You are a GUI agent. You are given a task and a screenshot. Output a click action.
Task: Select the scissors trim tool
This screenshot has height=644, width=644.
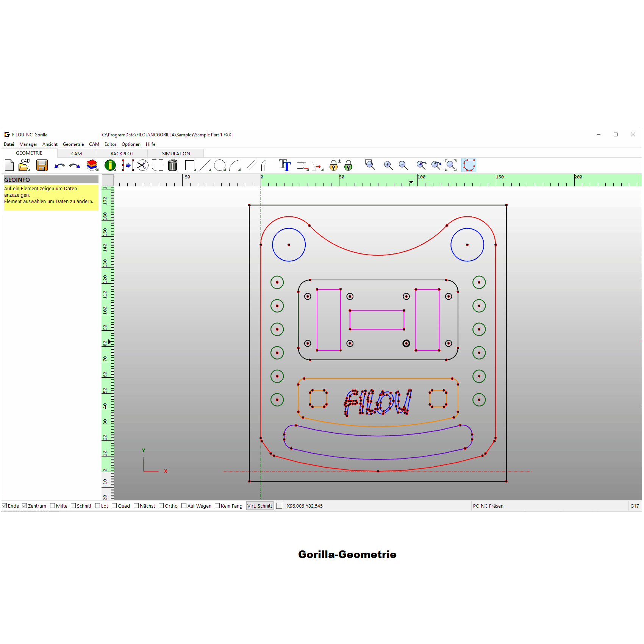[142, 166]
